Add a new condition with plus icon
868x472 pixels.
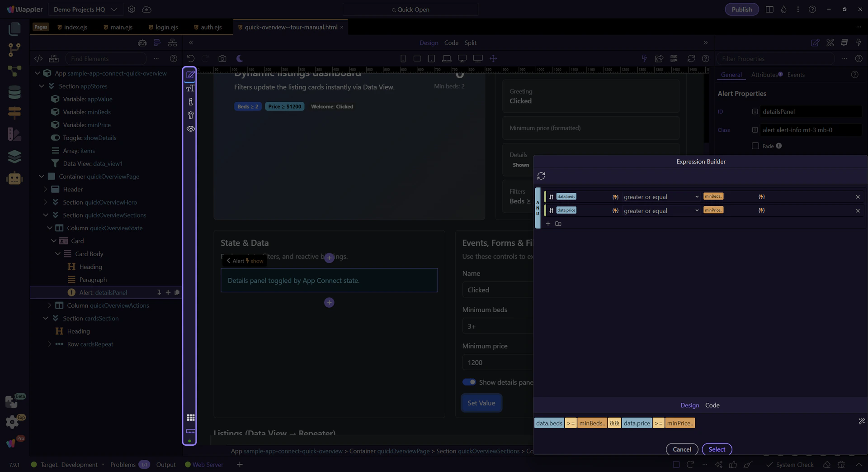click(548, 224)
